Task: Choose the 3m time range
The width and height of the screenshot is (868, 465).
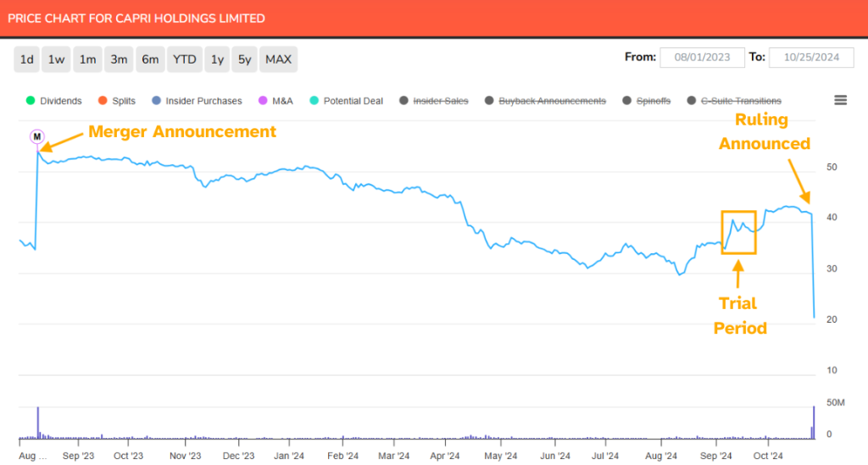Action: coord(119,59)
